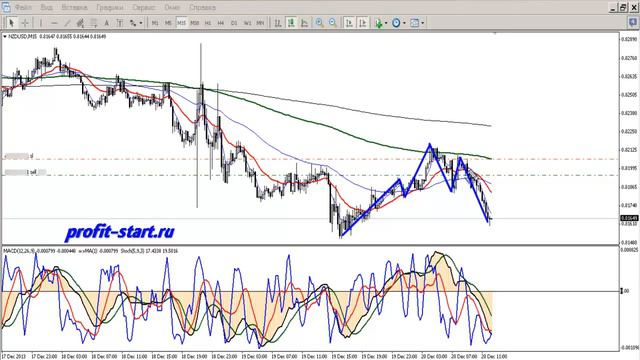Toggle chart shift button

click(x=362, y=23)
